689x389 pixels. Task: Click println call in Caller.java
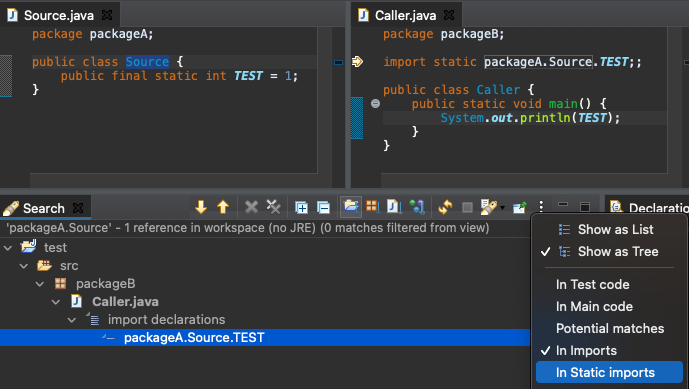click(x=545, y=117)
